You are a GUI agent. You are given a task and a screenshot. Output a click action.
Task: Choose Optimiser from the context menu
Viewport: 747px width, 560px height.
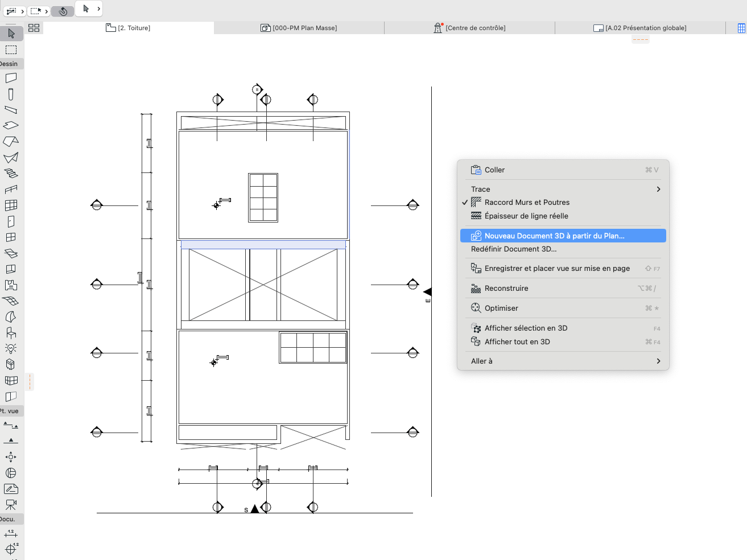(563, 308)
